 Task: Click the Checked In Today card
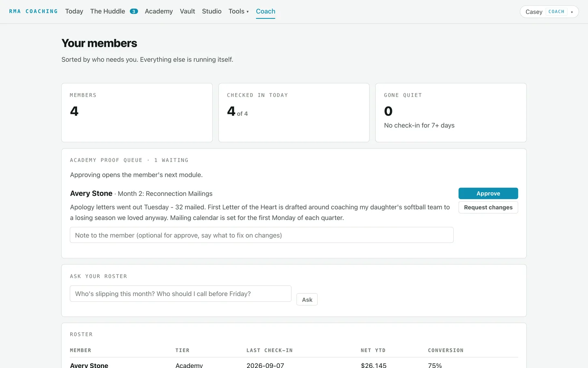click(294, 113)
